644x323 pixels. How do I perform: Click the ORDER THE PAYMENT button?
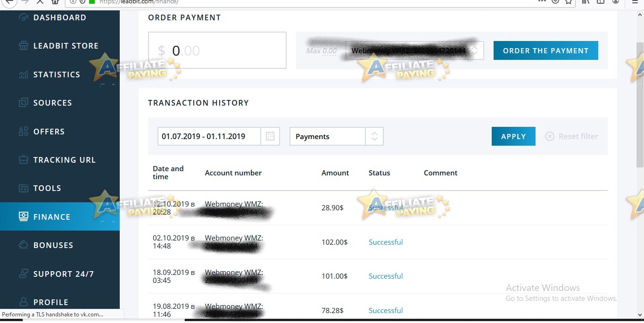click(x=546, y=50)
